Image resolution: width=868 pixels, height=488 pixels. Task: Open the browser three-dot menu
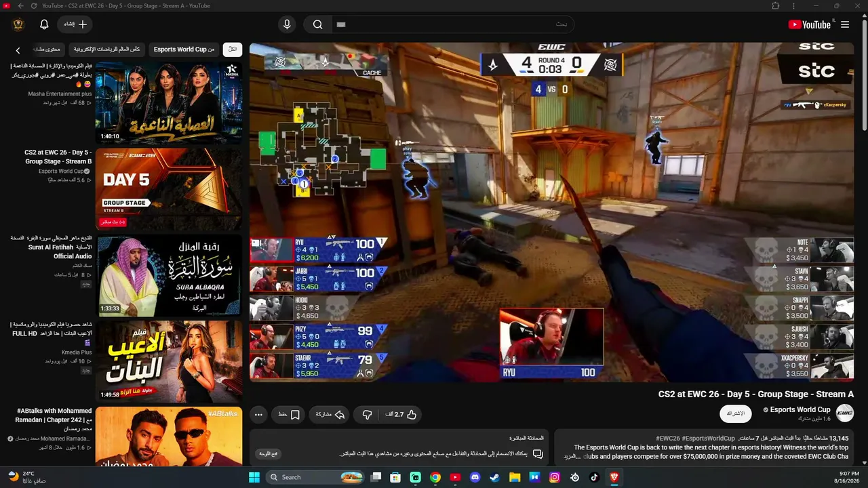pyautogui.click(x=794, y=5)
